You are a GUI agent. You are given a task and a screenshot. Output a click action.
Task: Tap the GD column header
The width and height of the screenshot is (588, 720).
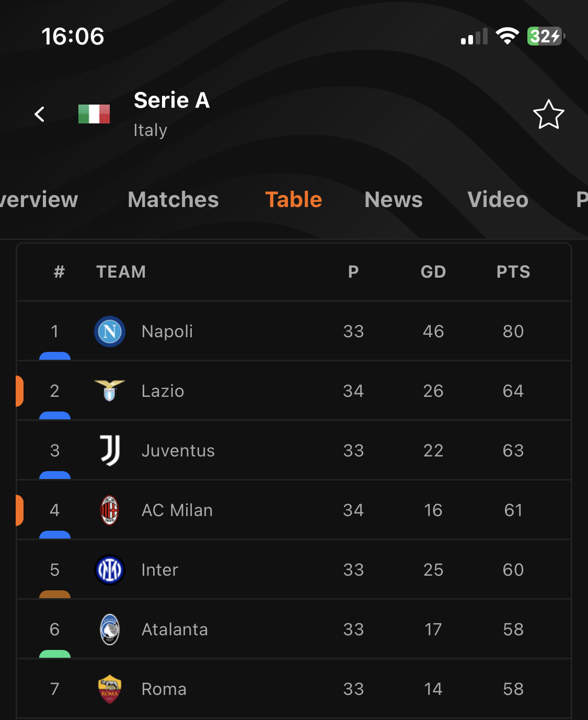click(433, 272)
